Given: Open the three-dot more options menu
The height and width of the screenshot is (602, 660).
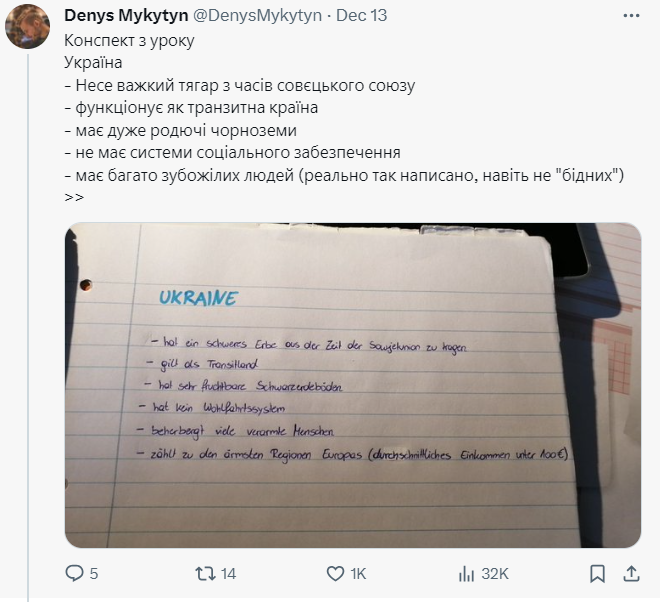Looking at the screenshot, I should [x=631, y=16].
